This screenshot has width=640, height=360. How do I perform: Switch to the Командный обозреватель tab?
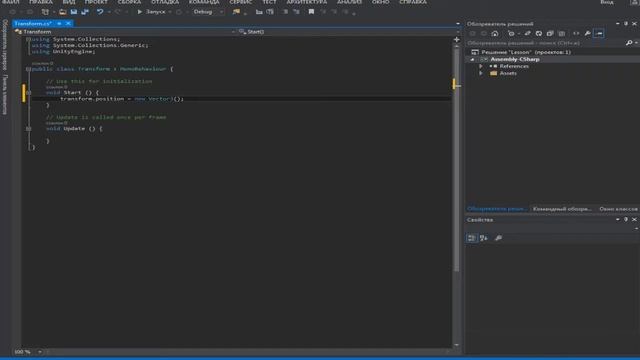pos(562,209)
